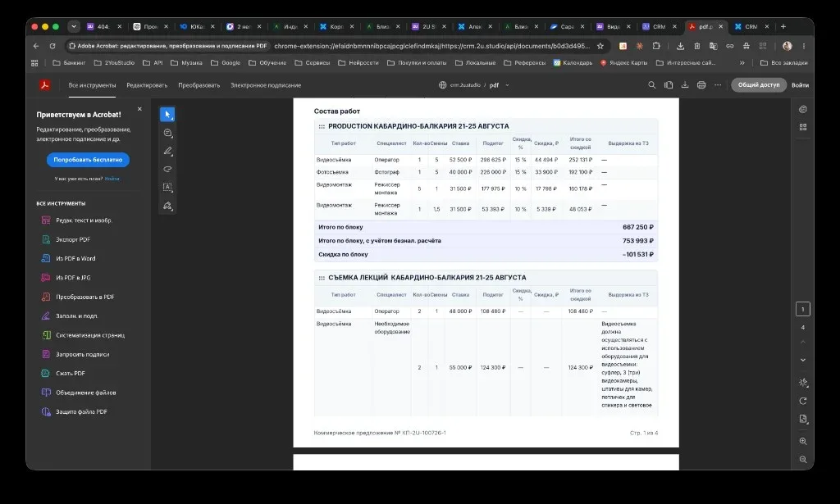Expand the crm.2u.studio pdf file dropdown
The height and width of the screenshot is (504, 840).
507,85
